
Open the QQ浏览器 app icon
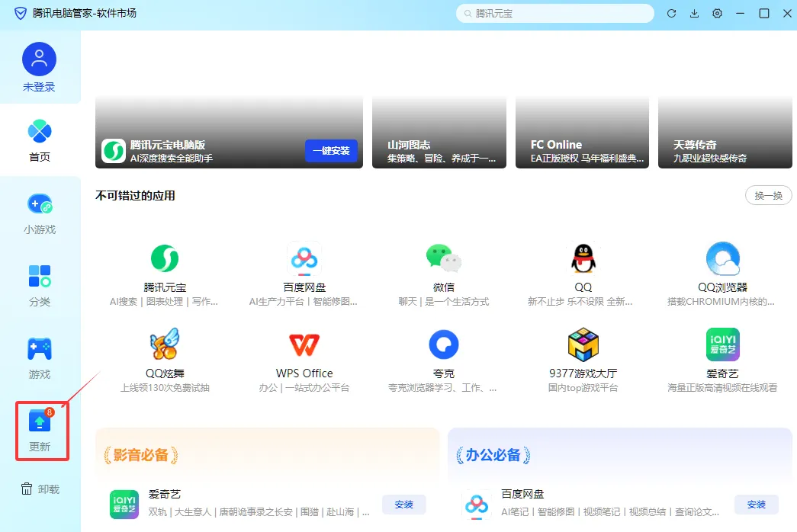pos(722,258)
